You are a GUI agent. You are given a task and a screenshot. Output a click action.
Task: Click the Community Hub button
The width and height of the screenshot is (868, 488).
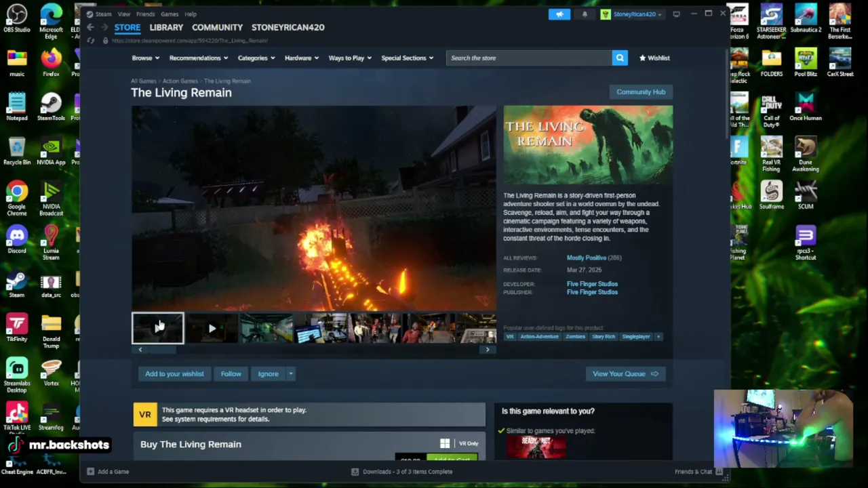[641, 91]
